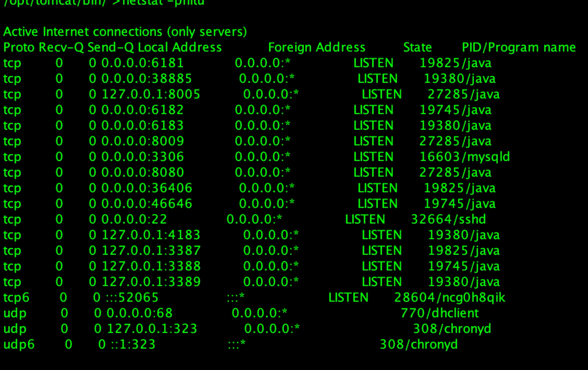This screenshot has width=588, height=370.
Task: Click local address 127.0.0.1:8005
Action: (x=151, y=94)
